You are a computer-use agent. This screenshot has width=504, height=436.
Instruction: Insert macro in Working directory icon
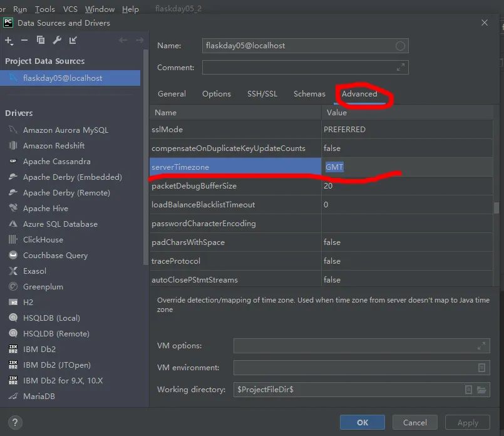coord(468,390)
